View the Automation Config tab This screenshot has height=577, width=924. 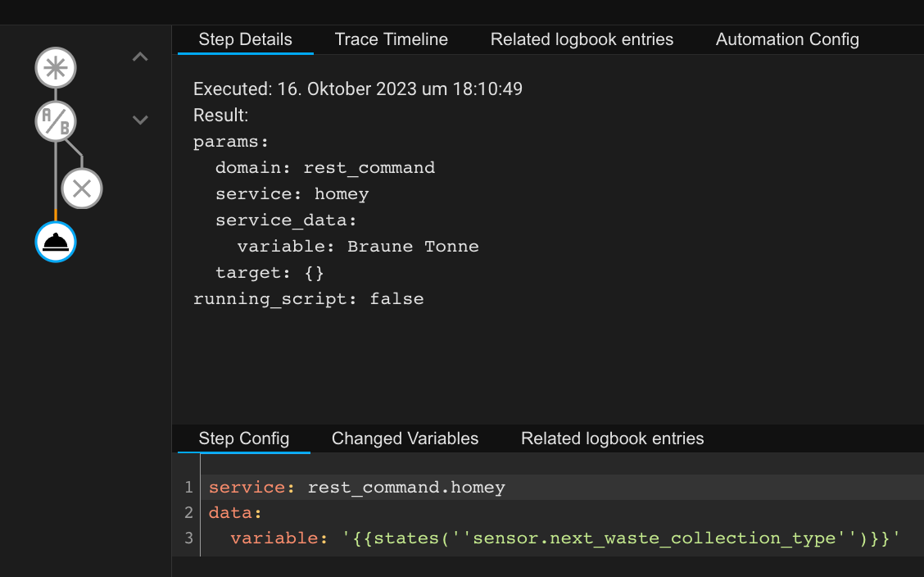[787, 39]
